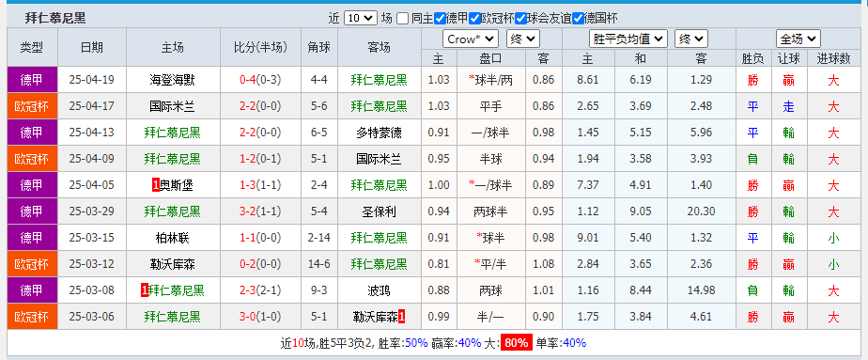Uncheck the 球会友谊 filter checkbox
The width and height of the screenshot is (868, 360).
click(520, 18)
